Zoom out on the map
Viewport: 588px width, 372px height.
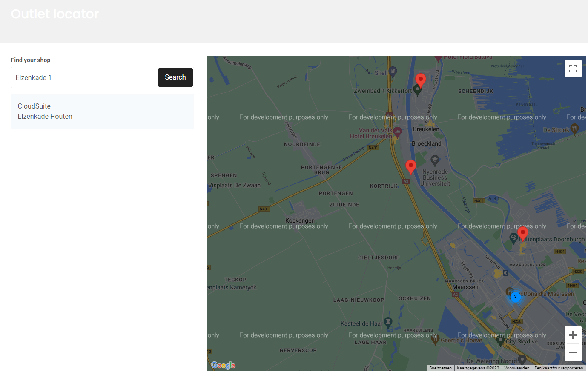(x=573, y=352)
